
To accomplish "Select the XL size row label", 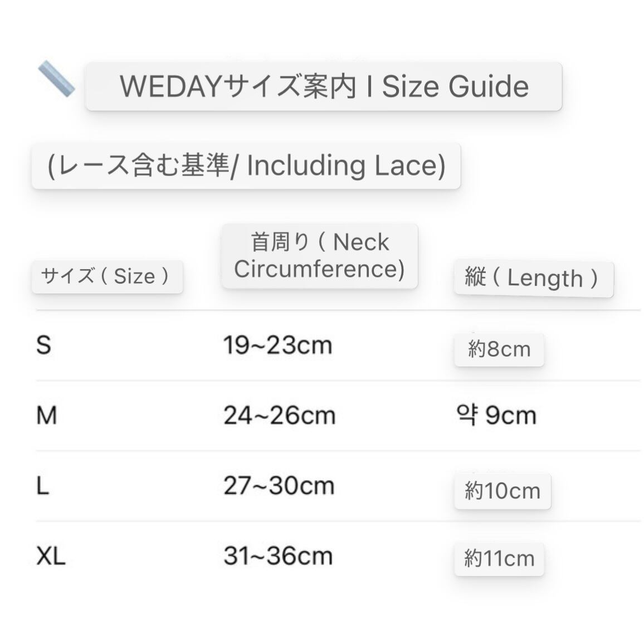I will pos(51,556).
